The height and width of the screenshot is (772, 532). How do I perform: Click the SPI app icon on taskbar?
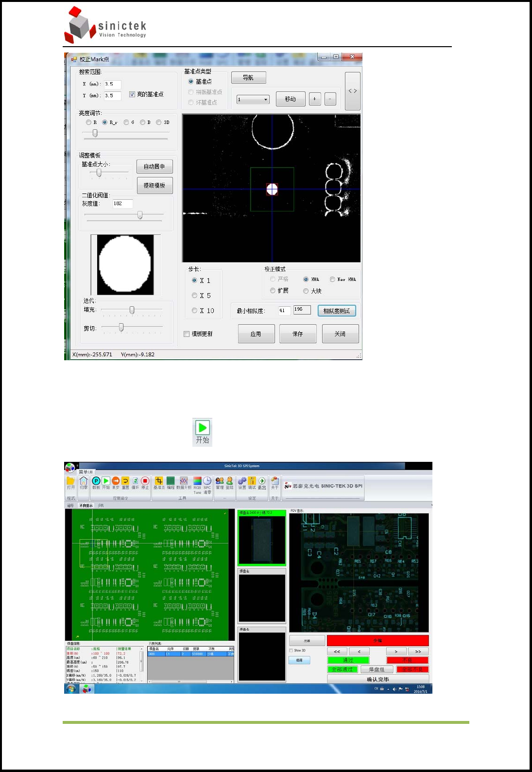tap(86, 689)
